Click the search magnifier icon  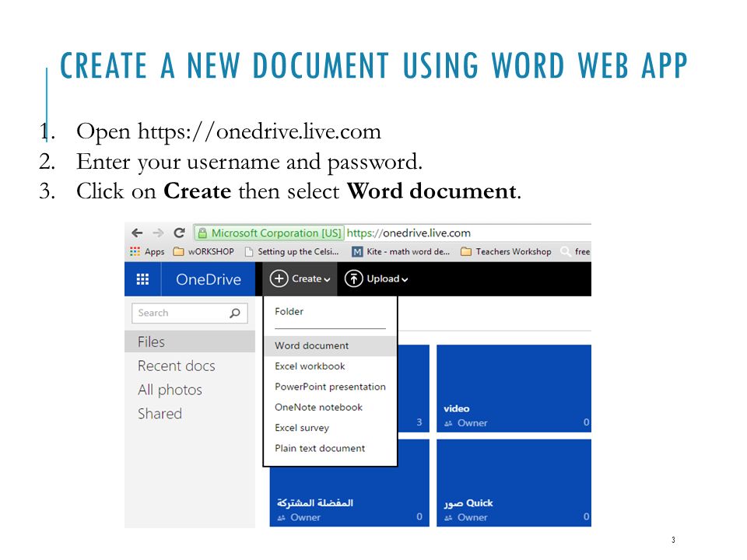pos(235,313)
